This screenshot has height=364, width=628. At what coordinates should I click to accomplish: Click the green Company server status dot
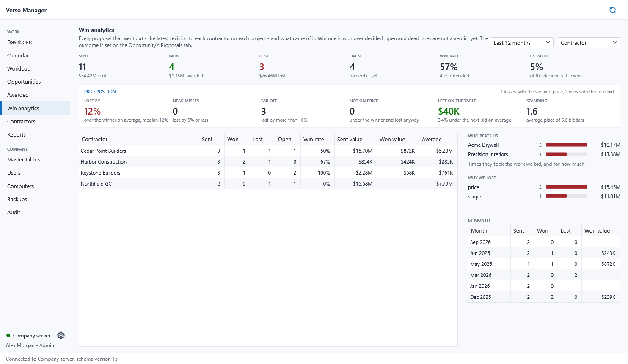coord(8,335)
